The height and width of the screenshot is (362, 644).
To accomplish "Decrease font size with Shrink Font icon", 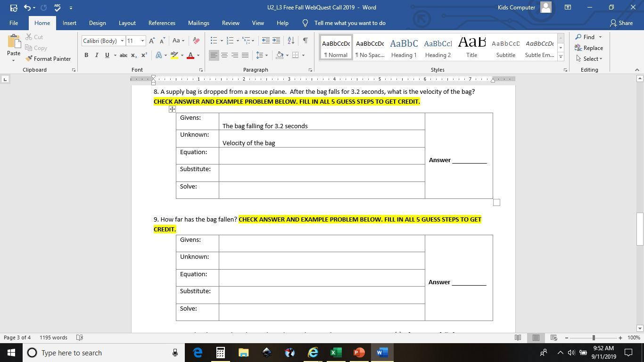I will click(162, 41).
